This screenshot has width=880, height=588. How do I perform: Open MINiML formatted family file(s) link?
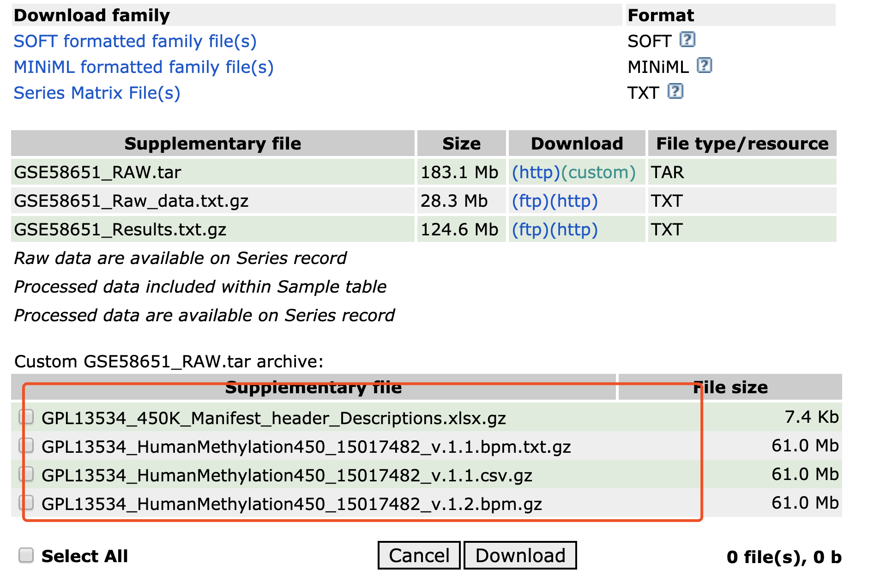point(144,67)
